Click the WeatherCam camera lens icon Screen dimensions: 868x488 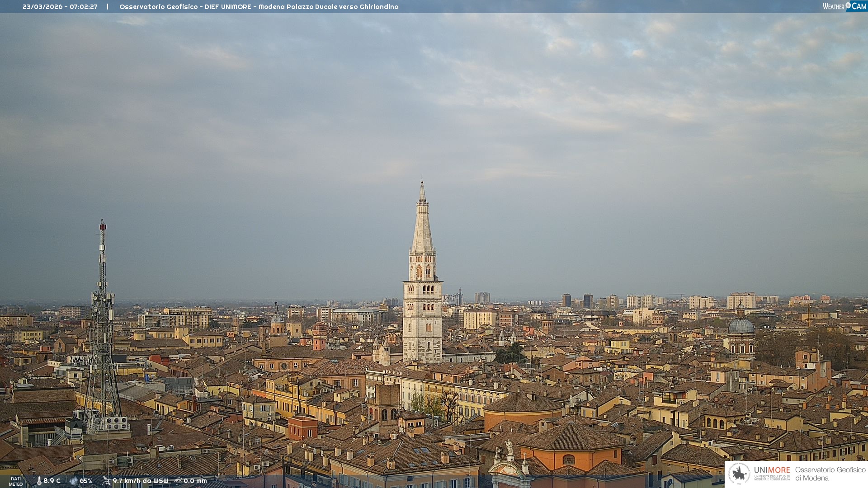pos(848,5)
